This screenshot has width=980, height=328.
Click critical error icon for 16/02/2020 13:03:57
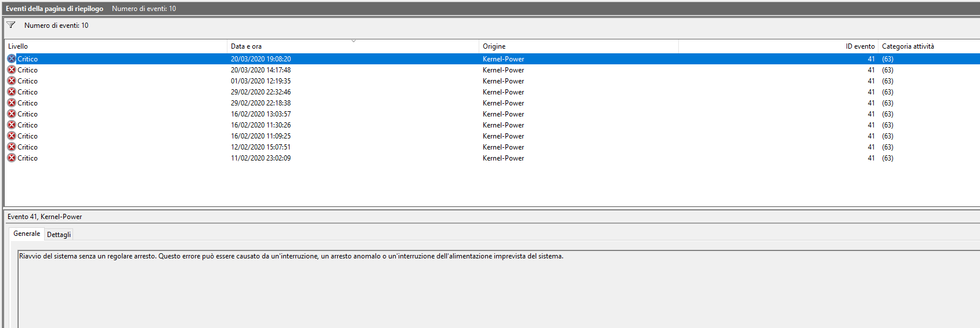tap(12, 114)
